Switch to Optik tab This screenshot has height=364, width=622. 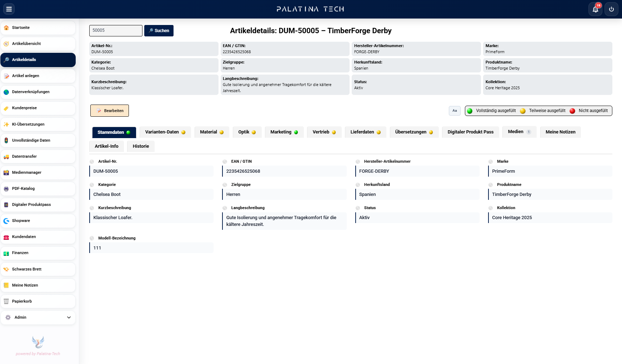click(x=247, y=132)
